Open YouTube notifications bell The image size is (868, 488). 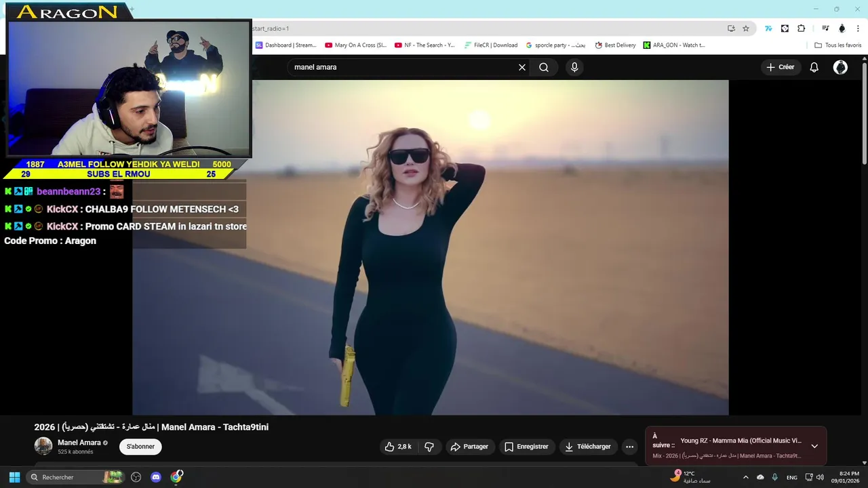click(x=814, y=67)
